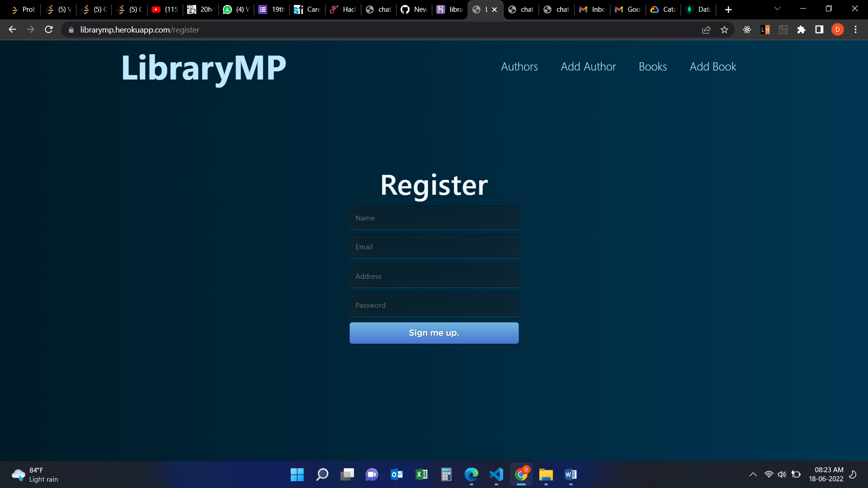Open the MongoDB Data tab
The height and width of the screenshot is (488, 868).
click(x=698, y=9)
